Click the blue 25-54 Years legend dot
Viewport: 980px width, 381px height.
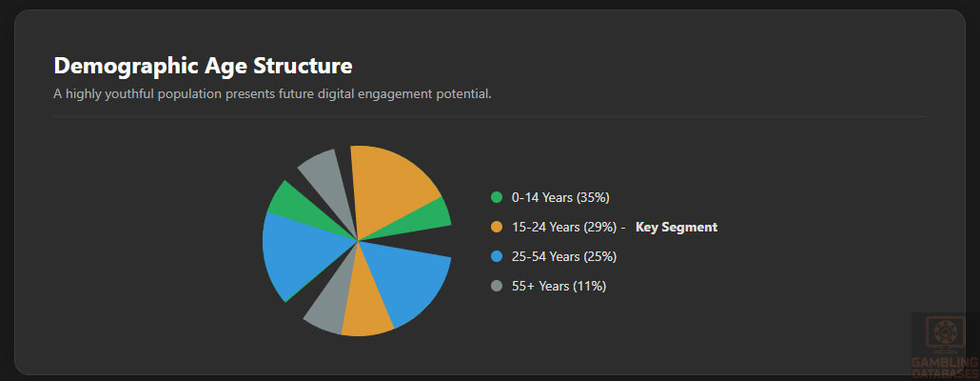[497, 256]
